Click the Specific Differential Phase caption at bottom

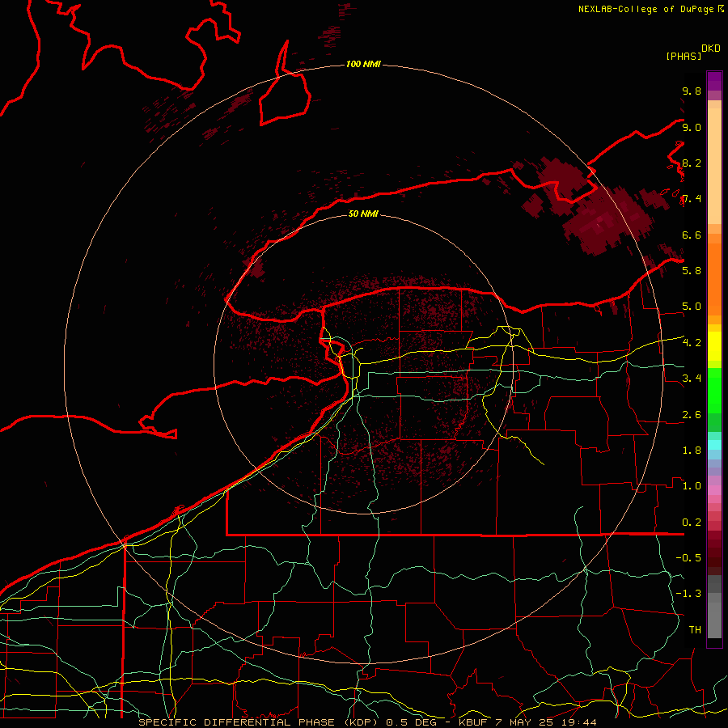tap(368, 722)
